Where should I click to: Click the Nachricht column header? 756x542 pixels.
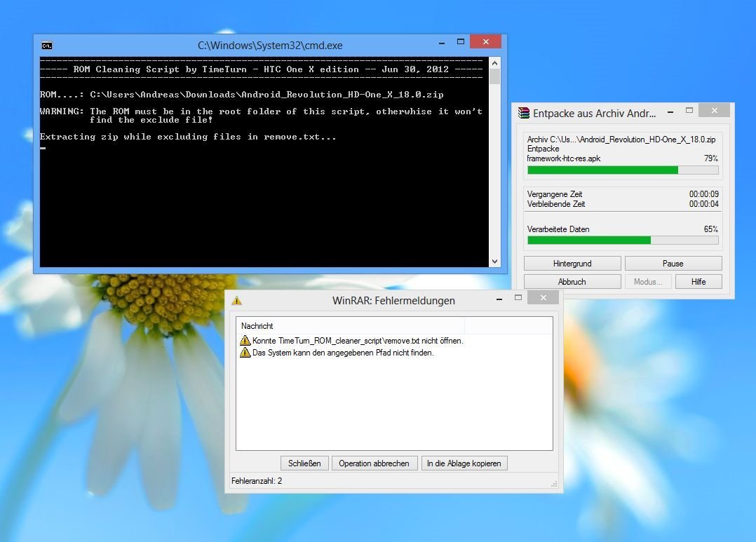coord(351,326)
